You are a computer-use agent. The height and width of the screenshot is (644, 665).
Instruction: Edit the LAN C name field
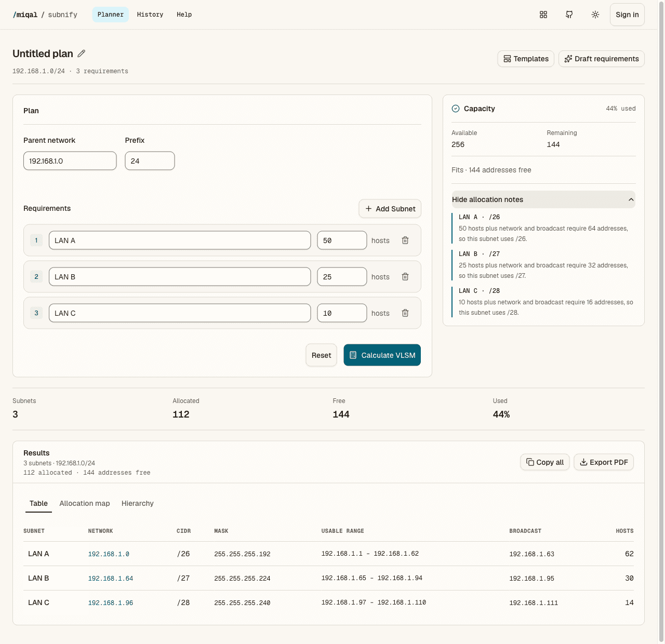pyautogui.click(x=180, y=313)
